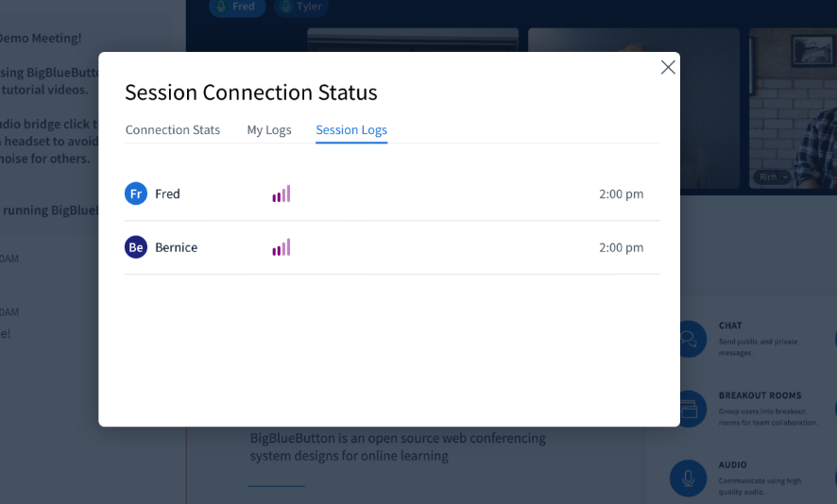Screen dimensions: 837x504
Task: Click Fred's Fr avatar circle
Action: [136, 193]
